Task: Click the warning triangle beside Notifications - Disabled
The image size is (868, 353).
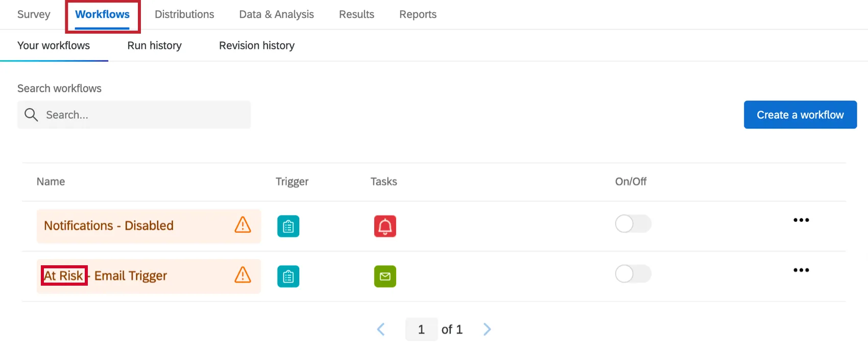Action: pyautogui.click(x=242, y=226)
